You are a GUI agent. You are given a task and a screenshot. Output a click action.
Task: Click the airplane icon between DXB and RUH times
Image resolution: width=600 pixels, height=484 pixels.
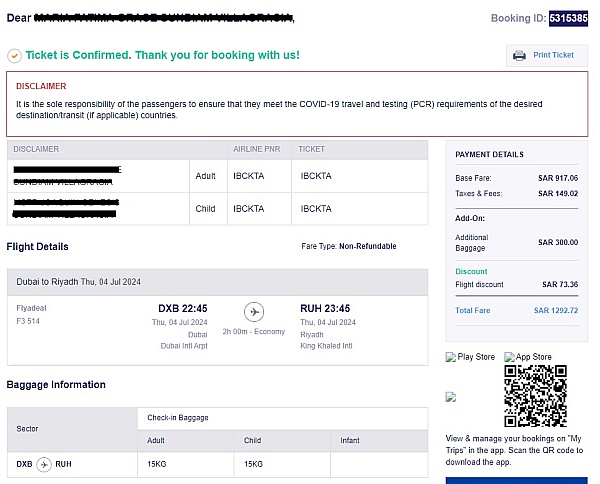(x=254, y=311)
